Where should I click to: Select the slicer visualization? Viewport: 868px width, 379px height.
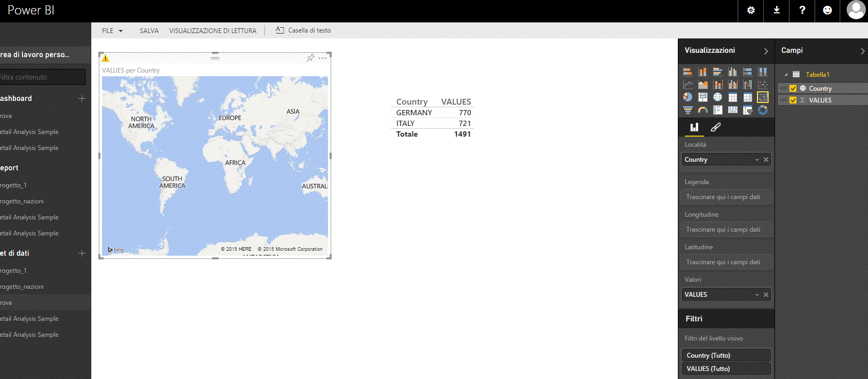point(748,110)
